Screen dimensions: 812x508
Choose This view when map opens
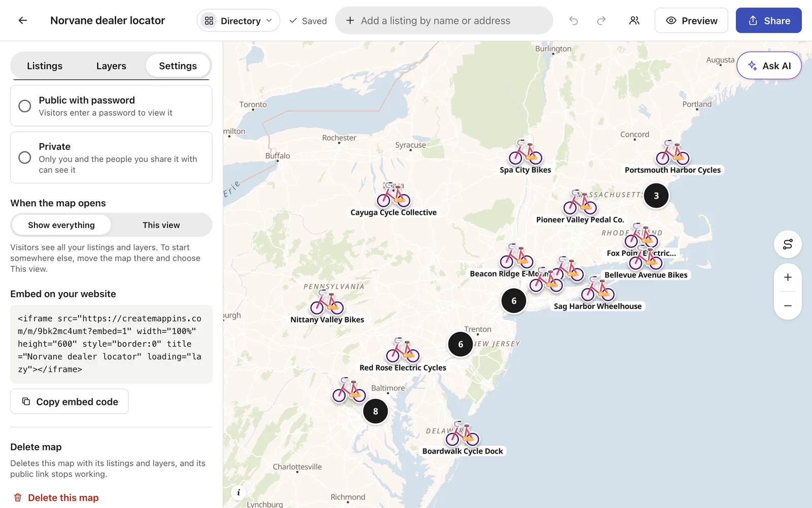161,225
